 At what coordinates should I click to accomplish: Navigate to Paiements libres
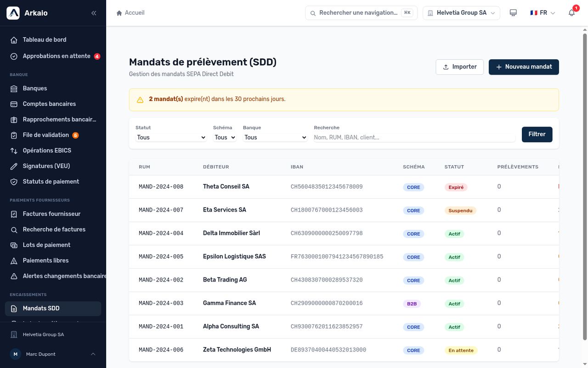coord(53,260)
